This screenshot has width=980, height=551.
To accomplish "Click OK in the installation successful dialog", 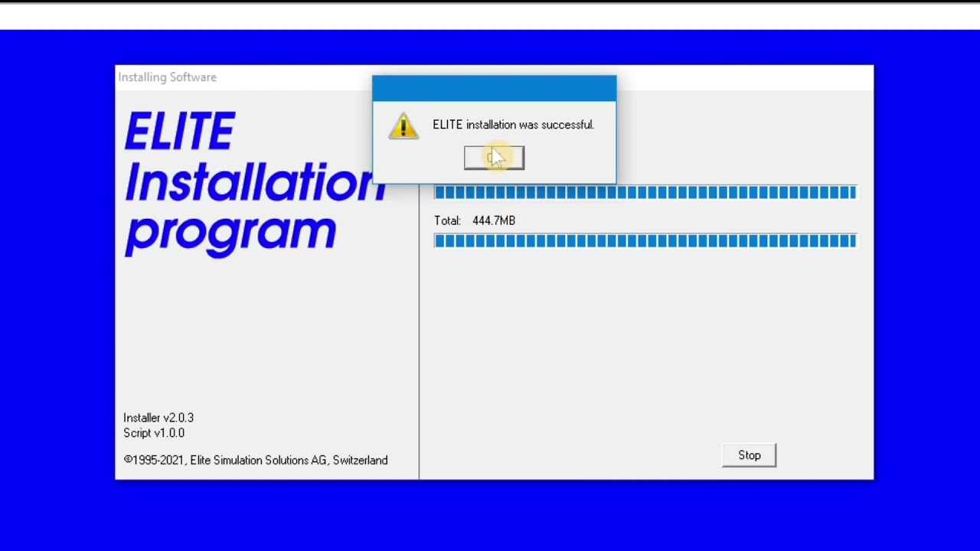I will pos(494,158).
